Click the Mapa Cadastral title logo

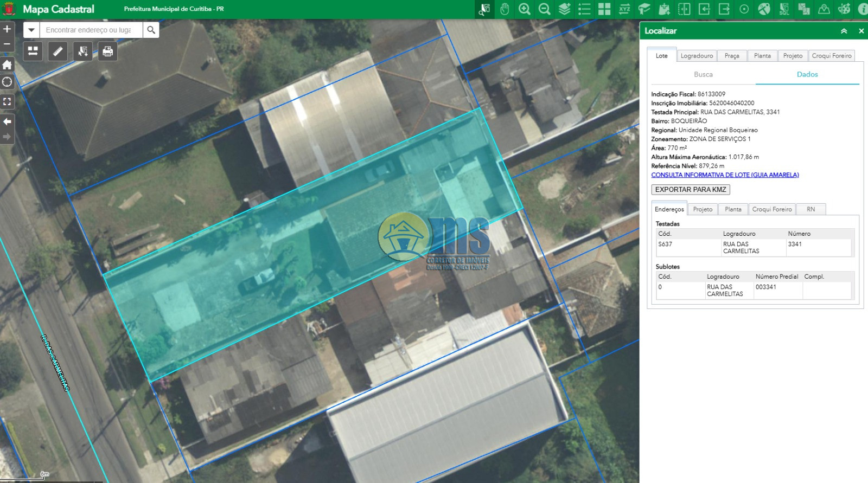(x=58, y=9)
